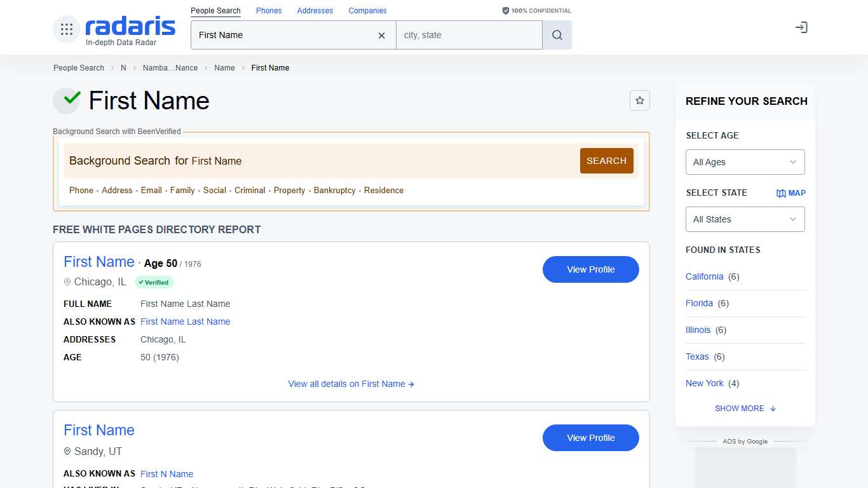Switch to the Phones tab
This screenshot has height=488, width=868.
[x=268, y=10]
